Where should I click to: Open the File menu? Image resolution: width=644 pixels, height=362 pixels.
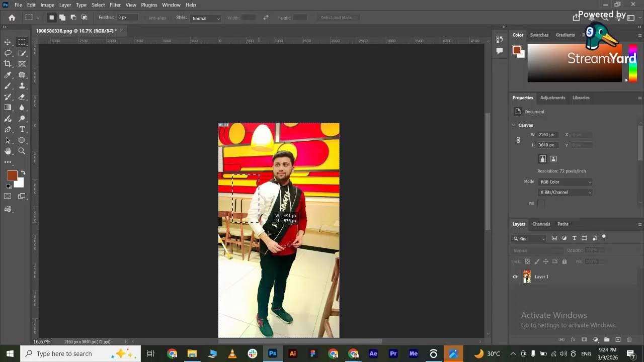pos(18,5)
